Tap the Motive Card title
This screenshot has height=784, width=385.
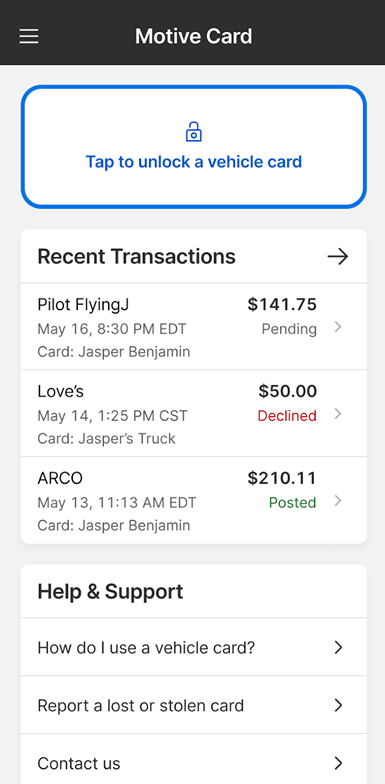194,36
